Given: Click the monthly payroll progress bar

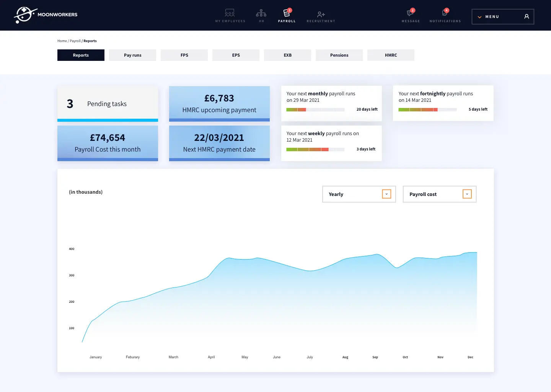Looking at the screenshot, I should pyautogui.click(x=315, y=110).
